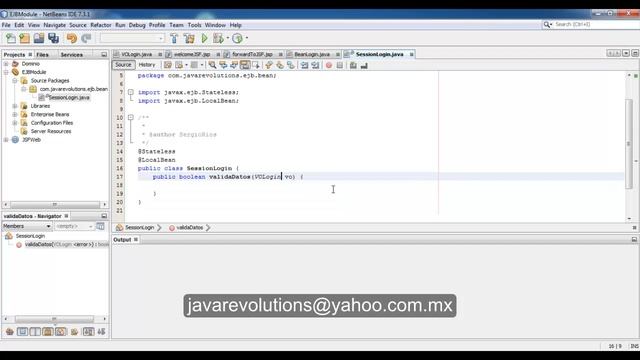The height and width of the screenshot is (360, 640).
Task: Open the project configuration combo box
Action: 132,38
